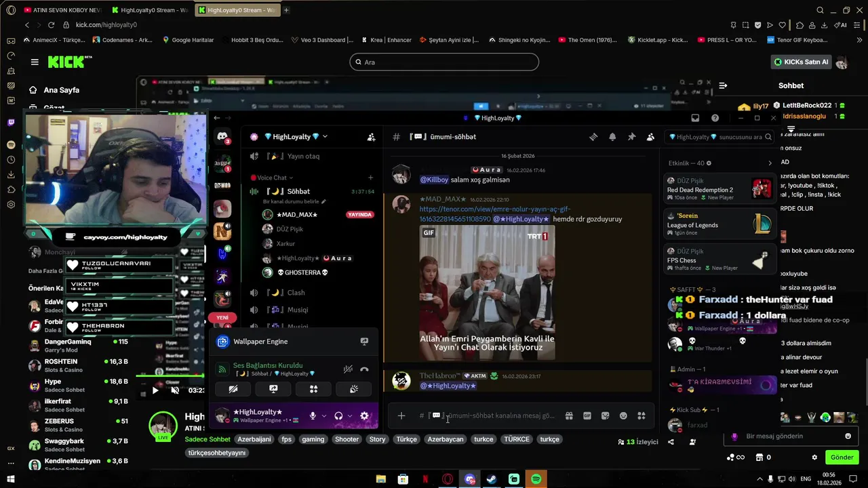This screenshot has height=488, width=868.
Task: Open the Kick sidebar hamburger menu
Action: [x=35, y=62]
